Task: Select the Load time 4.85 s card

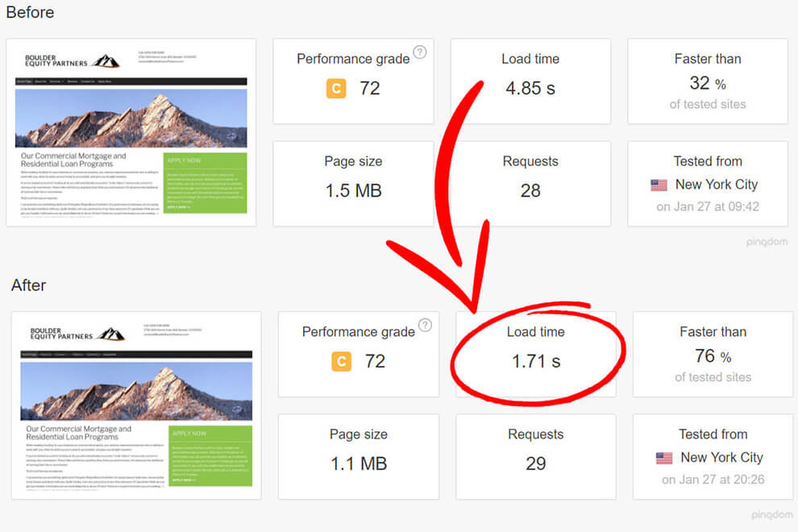Action: tap(530, 81)
